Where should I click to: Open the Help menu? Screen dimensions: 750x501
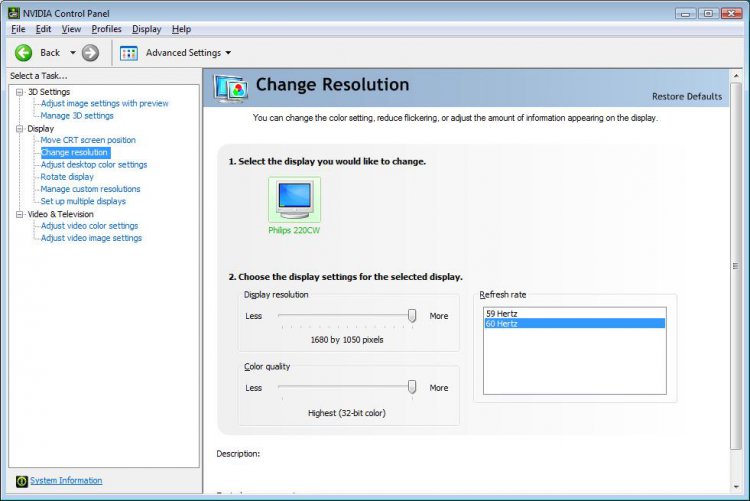(181, 29)
